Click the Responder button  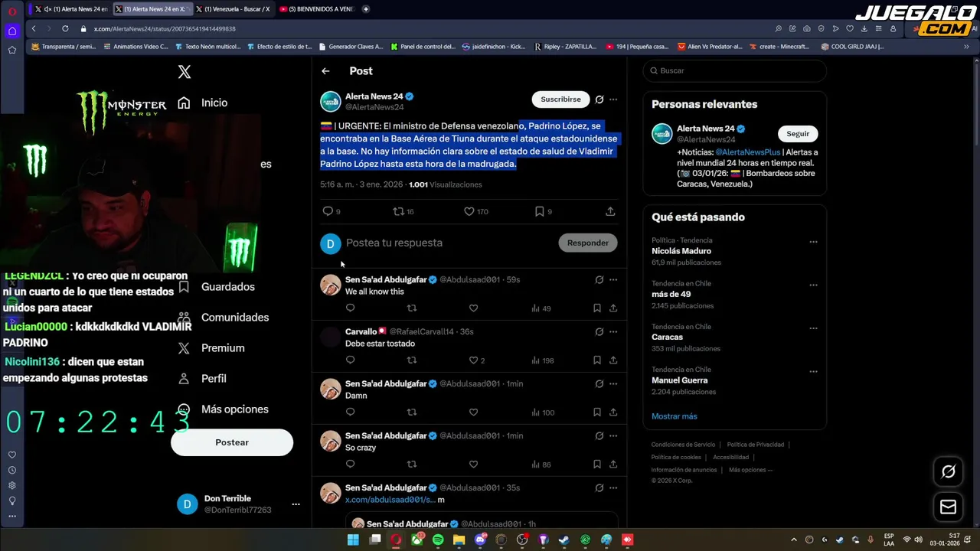(588, 243)
